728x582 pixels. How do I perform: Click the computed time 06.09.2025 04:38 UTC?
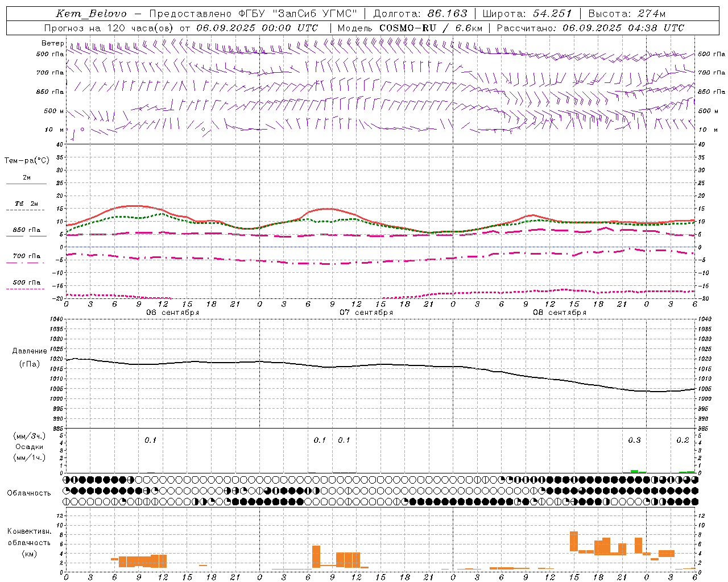click(623, 28)
